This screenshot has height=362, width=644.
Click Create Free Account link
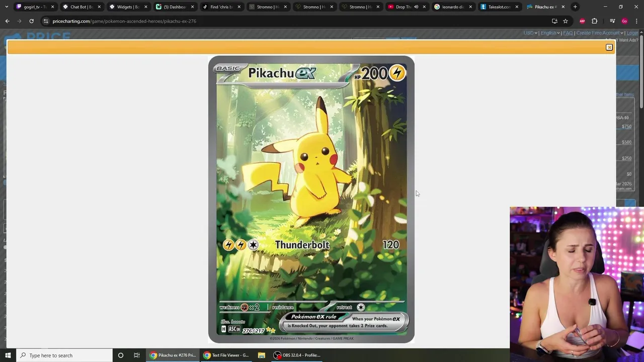coord(600,33)
